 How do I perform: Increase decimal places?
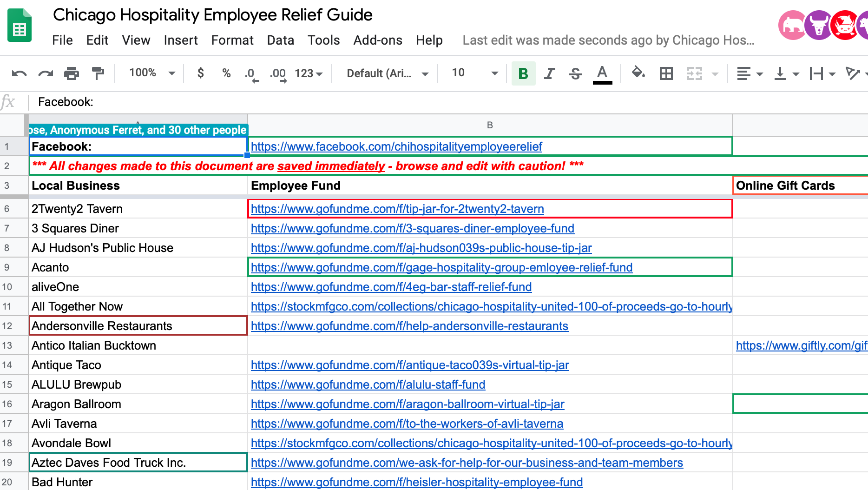(278, 73)
